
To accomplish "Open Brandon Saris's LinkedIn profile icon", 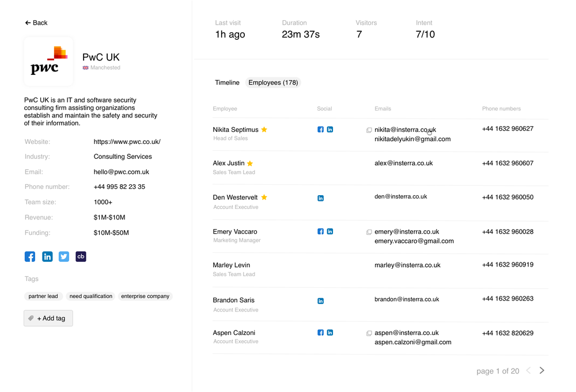I will [x=320, y=301].
